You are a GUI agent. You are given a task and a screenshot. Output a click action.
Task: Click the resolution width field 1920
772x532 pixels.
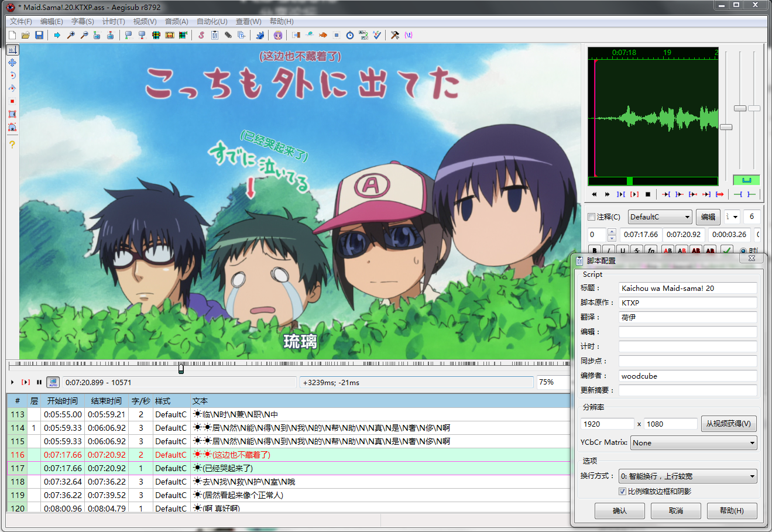pyautogui.click(x=608, y=424)
